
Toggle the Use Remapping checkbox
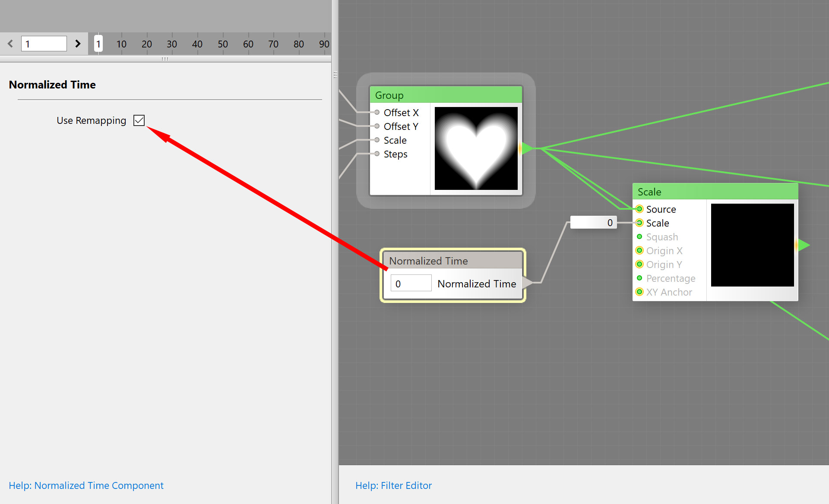[x=139, y=120]
